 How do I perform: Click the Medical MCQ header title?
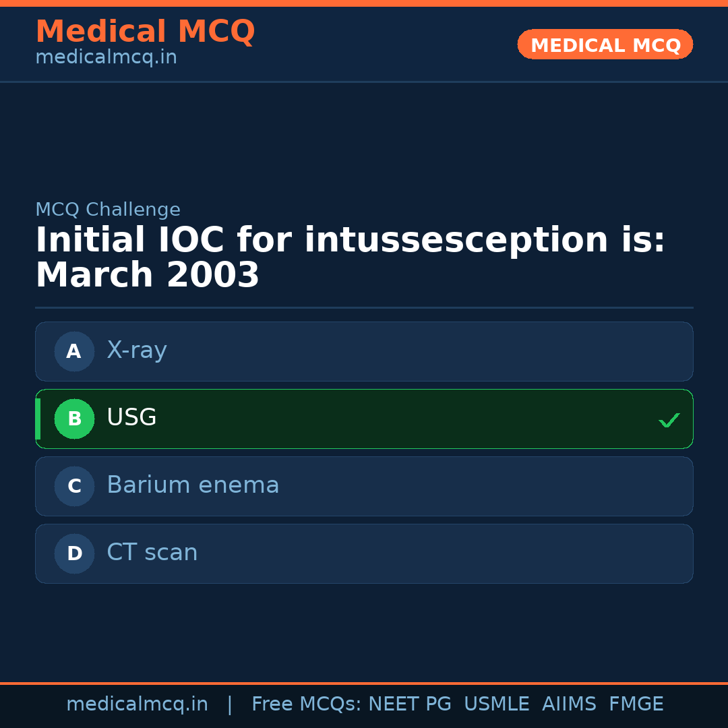[145, 32]
